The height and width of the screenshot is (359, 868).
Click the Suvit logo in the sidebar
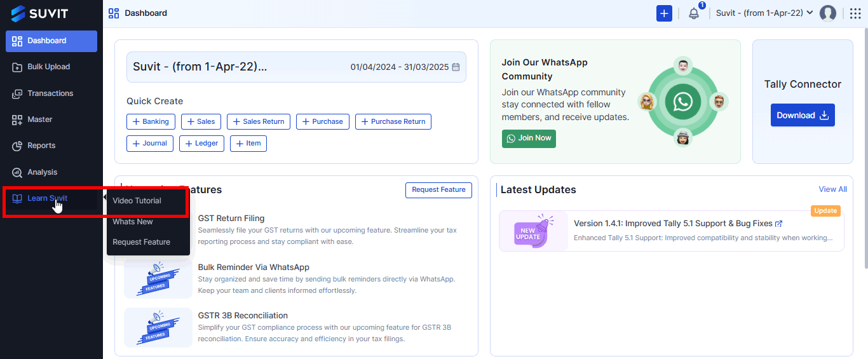(39, 13)
